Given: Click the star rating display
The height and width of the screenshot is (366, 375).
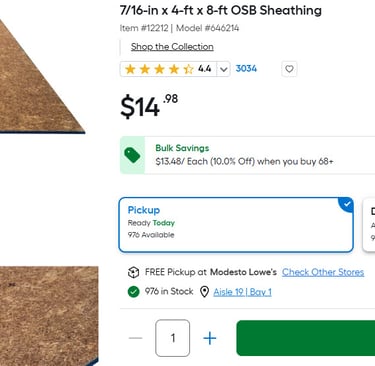Looking at the screenshot, I should [159, 69].
